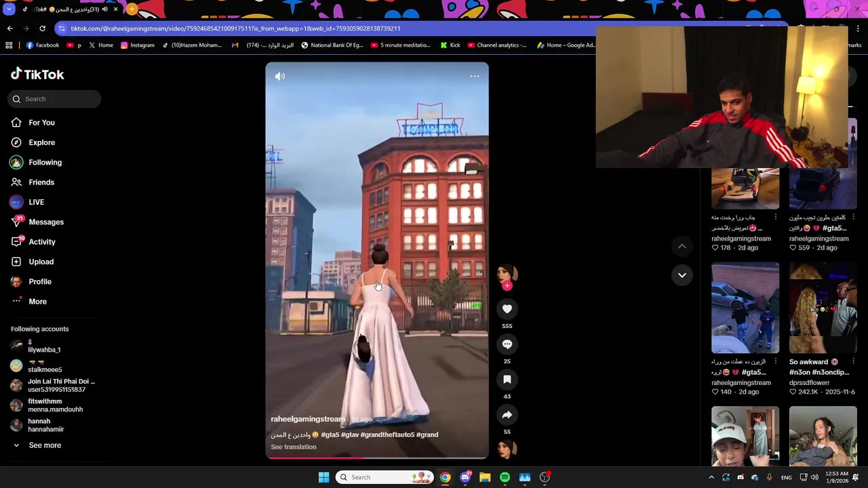Open More options in sidebar
The height and width of the screenshot is (488, 868).
tap(37, 302)
